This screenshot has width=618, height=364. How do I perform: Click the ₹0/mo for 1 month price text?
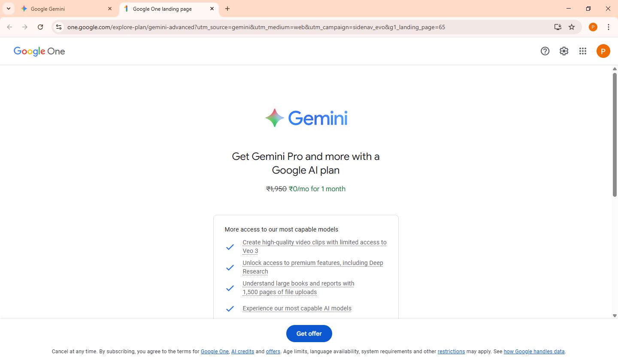click(x=317, y=189)
